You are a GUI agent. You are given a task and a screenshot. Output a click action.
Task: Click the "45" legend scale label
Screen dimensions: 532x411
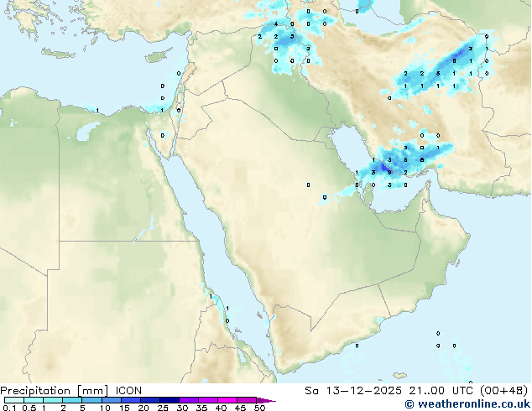240,408
